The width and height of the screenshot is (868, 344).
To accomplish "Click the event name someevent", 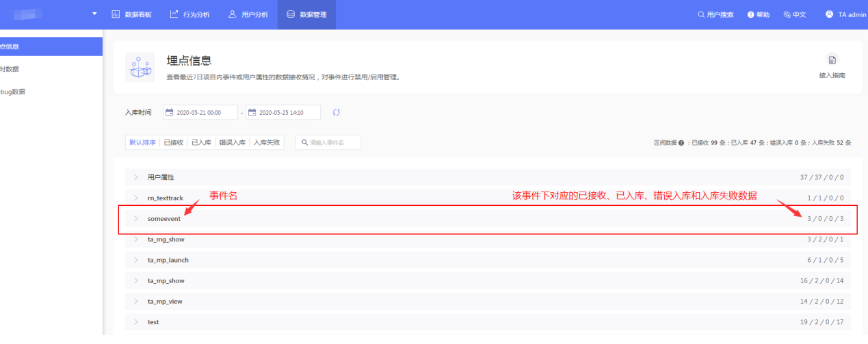I will point(164,218).
